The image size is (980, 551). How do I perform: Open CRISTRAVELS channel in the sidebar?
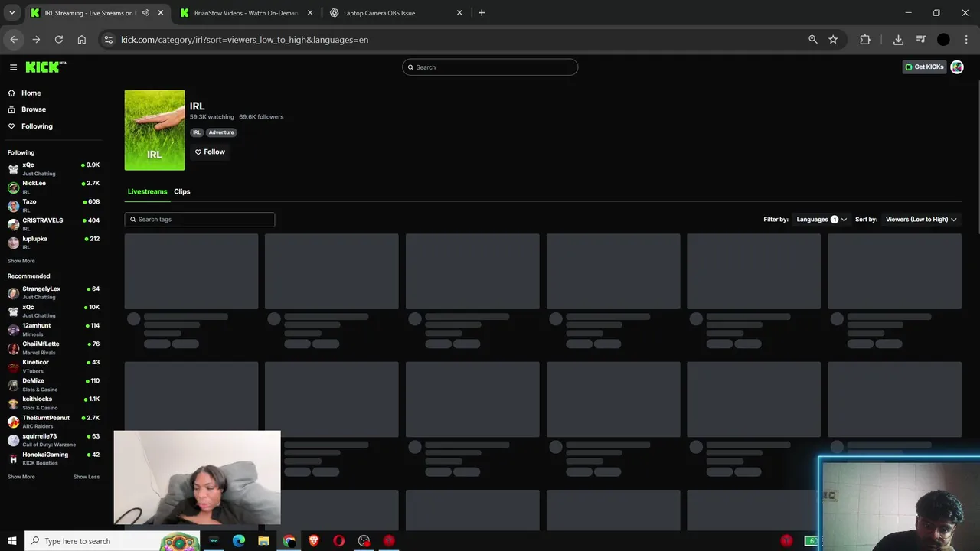[54, 223]
